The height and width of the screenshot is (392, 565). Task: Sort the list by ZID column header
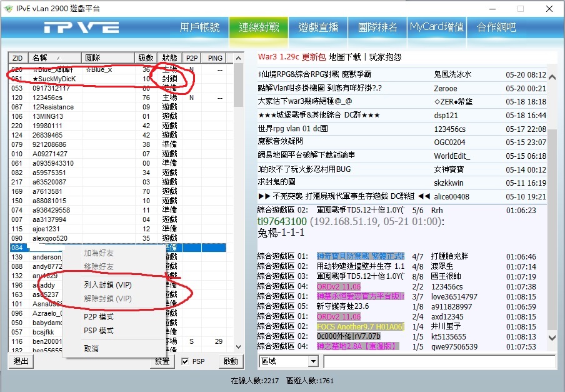18,58
